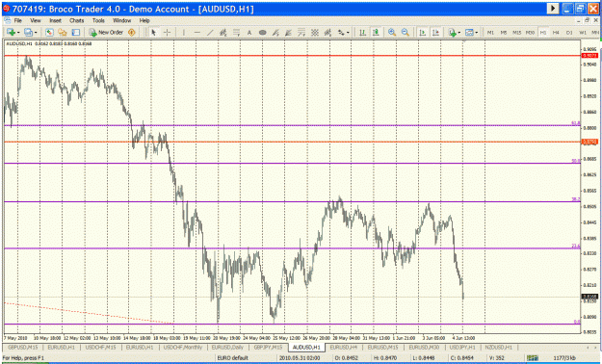Toggle the Terminal window icon

[76, 33]
